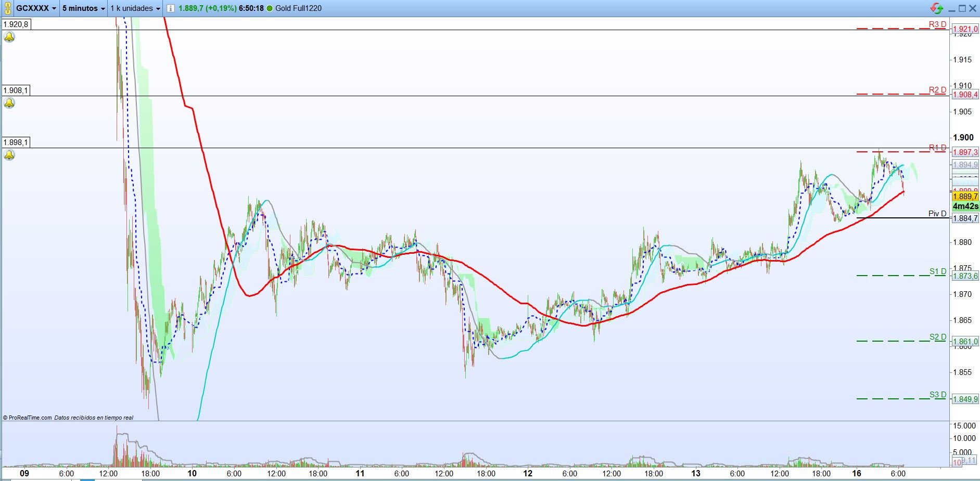Close the chart window
This screenshot has height=481, width=980.
click(x=972, y=8)
